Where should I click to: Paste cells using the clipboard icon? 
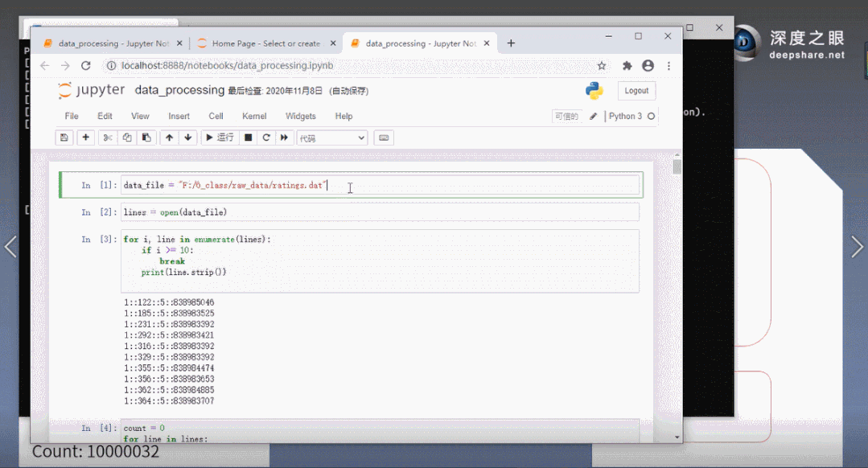coord(146,138)
